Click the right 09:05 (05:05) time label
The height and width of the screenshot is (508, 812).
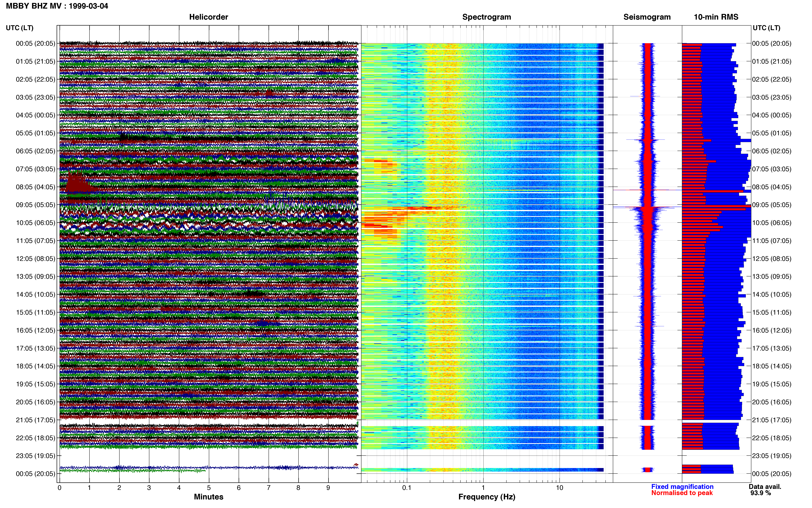point(772,205)
